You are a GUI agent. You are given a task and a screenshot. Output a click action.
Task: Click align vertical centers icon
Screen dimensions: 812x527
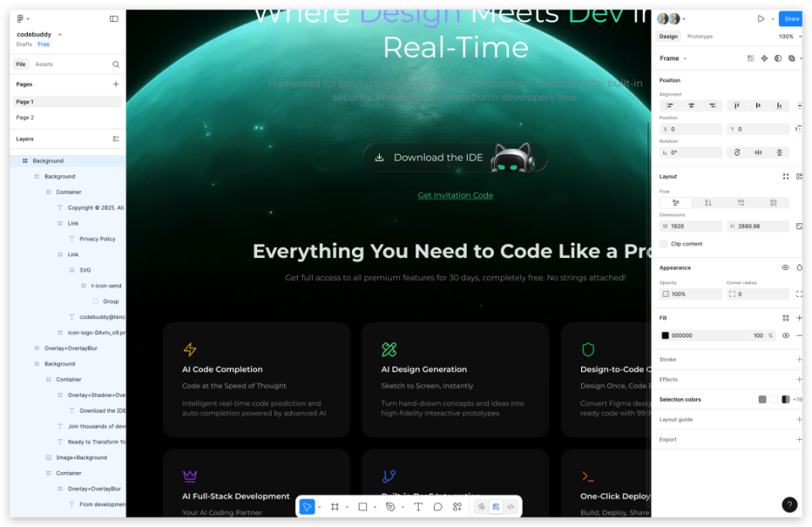pos(758,106)
